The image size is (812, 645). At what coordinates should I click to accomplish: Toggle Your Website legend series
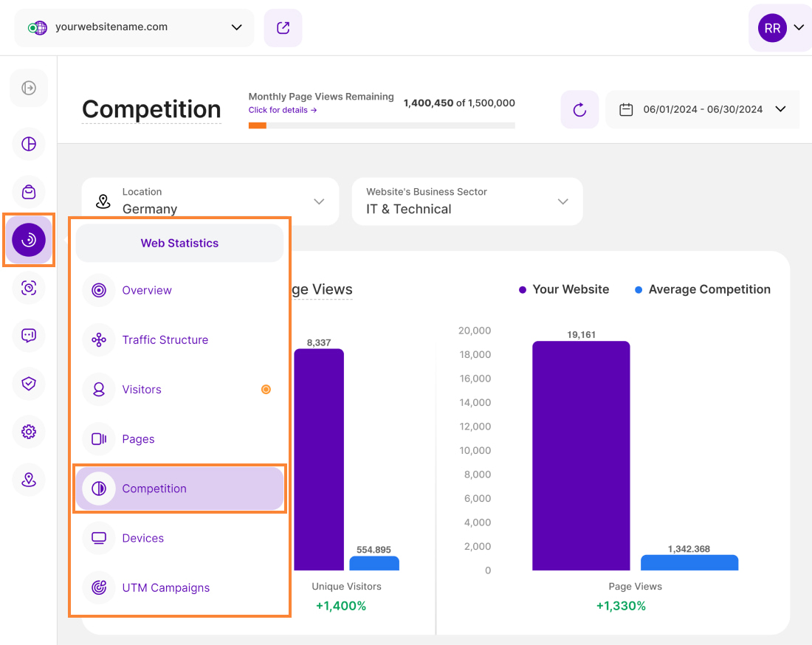(x=564, y=289)
